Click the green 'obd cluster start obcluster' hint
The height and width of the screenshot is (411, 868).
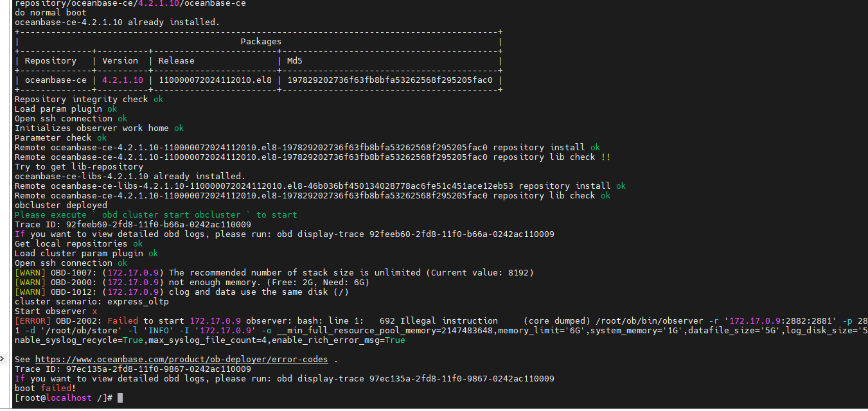pos(156,215)
